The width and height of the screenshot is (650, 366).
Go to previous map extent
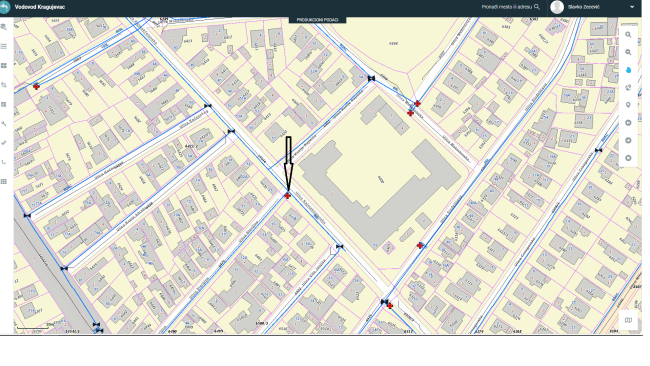pyautogui.click(x=628, y=123)
